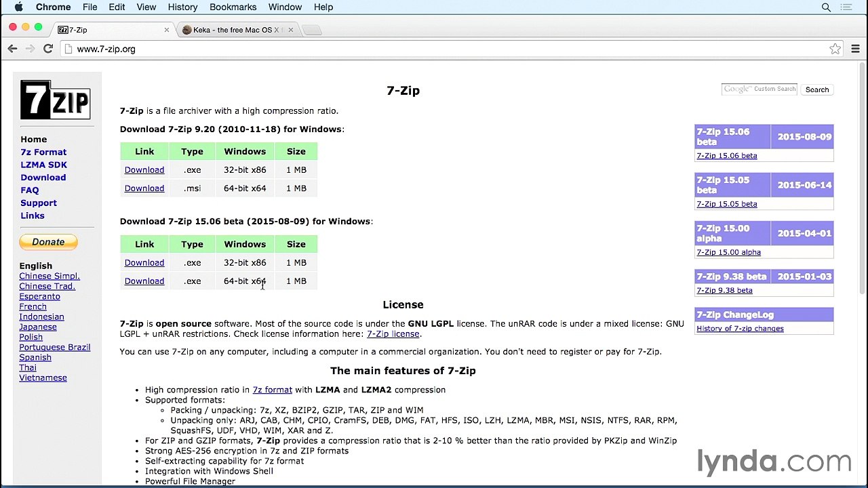Close the Keka tab
This screenshot has width=868, height=488.
coord(292,30)
